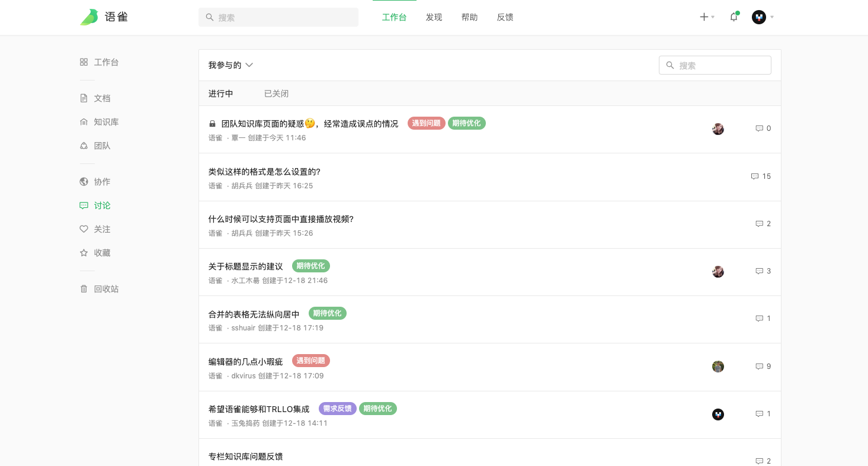Expand the 我参与的 filter dropdown

coord(230,65)
